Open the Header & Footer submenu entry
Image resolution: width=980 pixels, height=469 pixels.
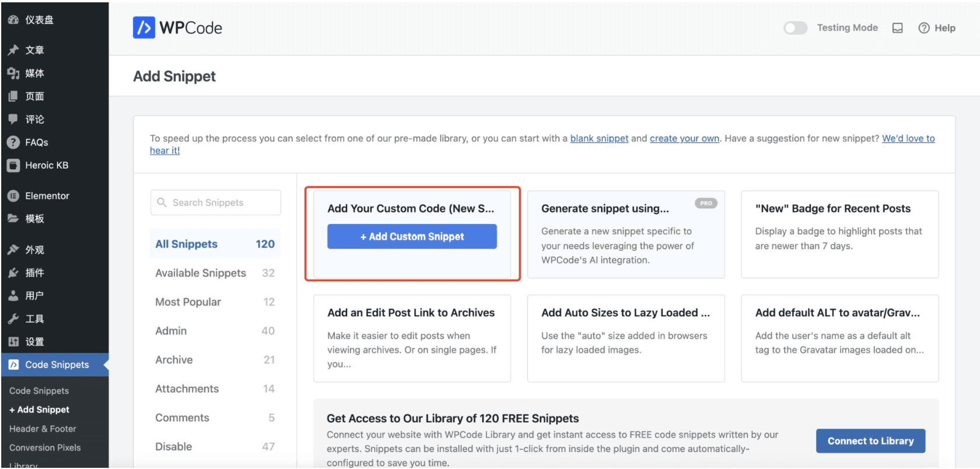[x=43, y=429]
